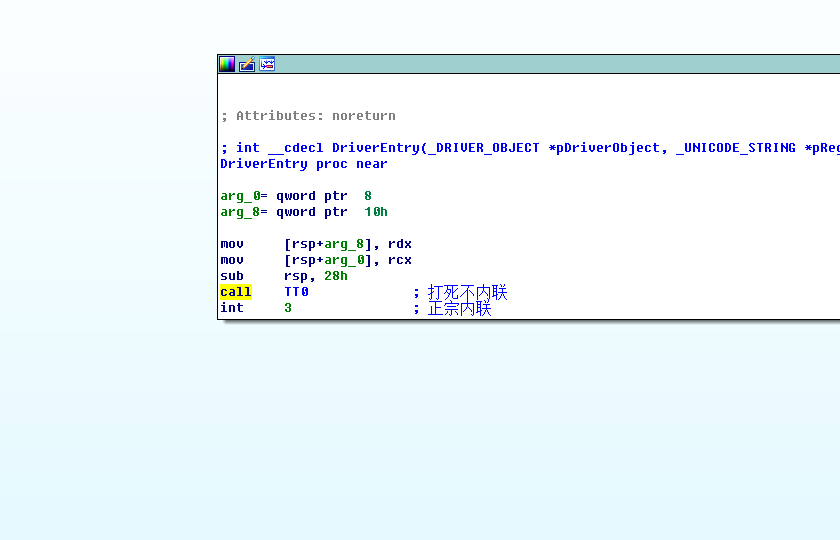Click the edit node pencil icon

point(247,64)
